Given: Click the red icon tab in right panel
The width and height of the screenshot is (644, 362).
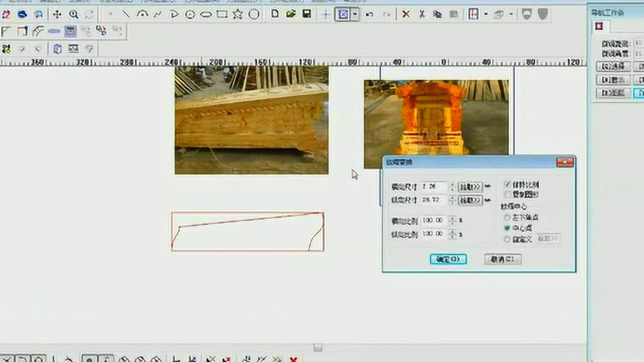Looking at the screenshot, I should click(x=599, y=26).
